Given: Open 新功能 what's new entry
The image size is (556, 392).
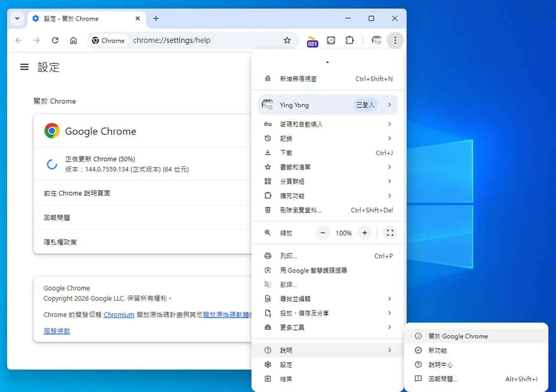Looking at the screenshot, I should 476,351.
